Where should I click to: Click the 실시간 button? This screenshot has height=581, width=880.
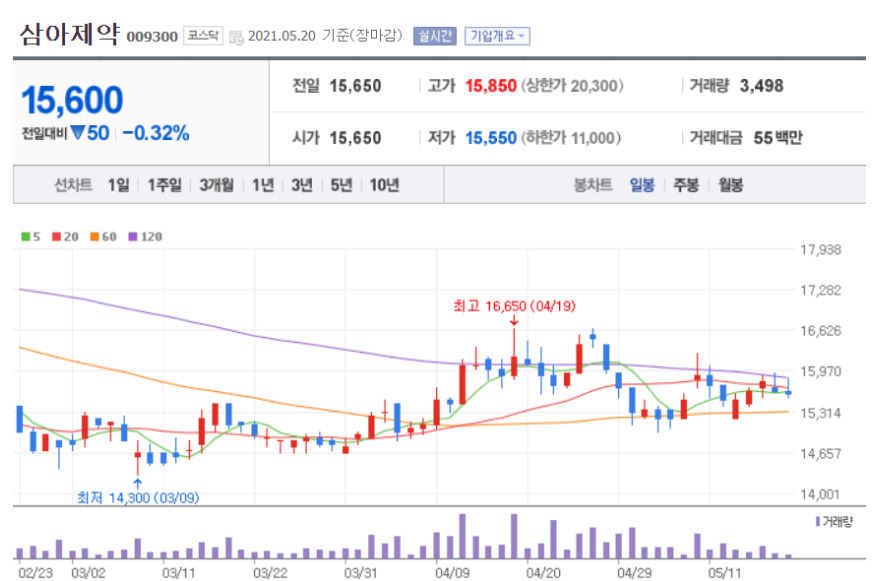435,36
